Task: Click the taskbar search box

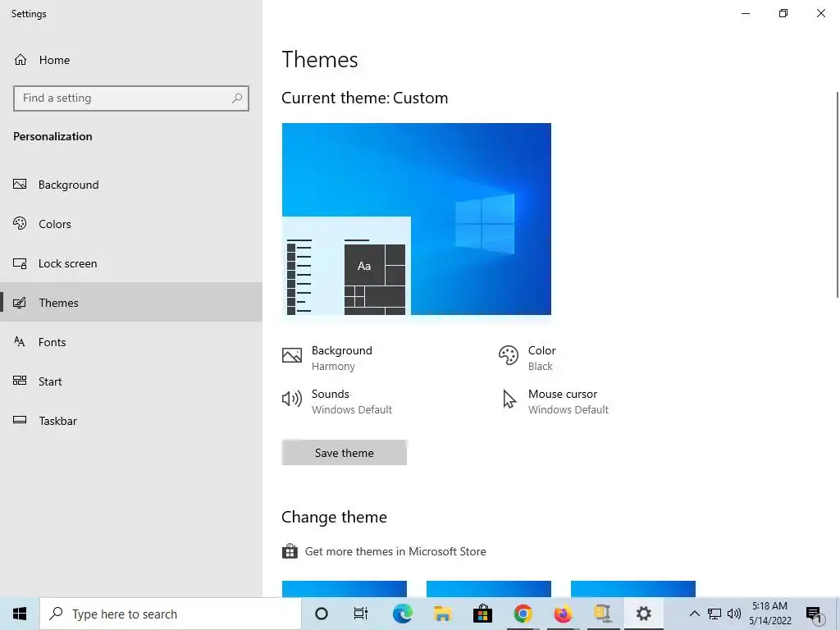Action: (x=171, y=614)
